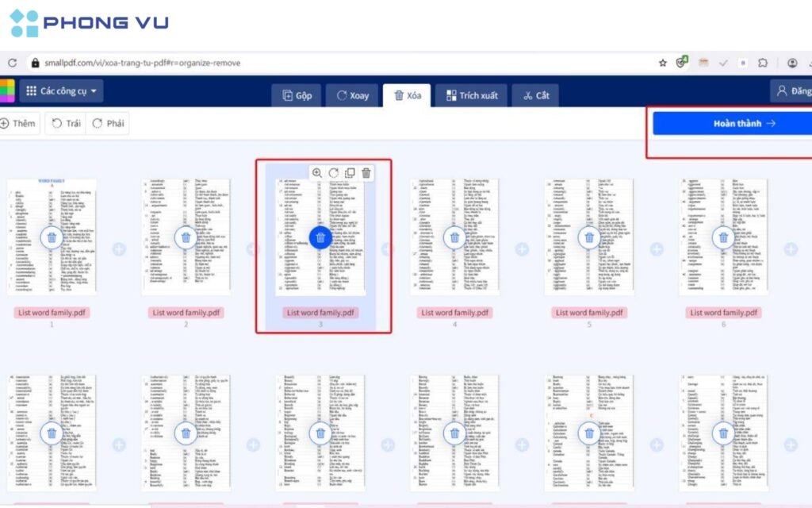Rotate page 3 using its hover toolbar icon
Image resolution: width=812 pixels, height=508 pixels.
pos(334,173)
